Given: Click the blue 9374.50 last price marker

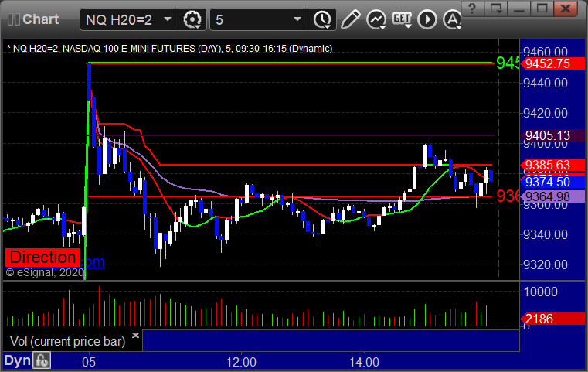Looking at the screenshot, I should click(x=552, y=182).
